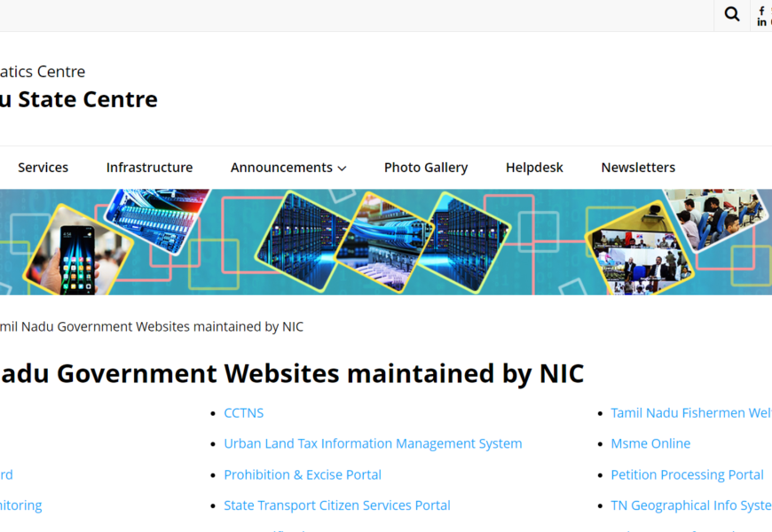Open the Tamil Nadu Fishermen link
772x532 pixels.
pyautogui.click(x=691, y=413)
